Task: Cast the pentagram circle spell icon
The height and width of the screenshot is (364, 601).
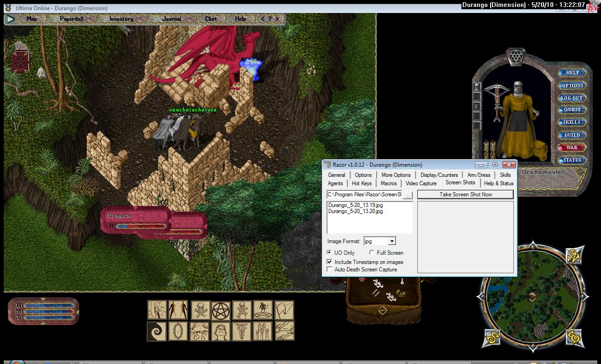Action: pos(221,310)
